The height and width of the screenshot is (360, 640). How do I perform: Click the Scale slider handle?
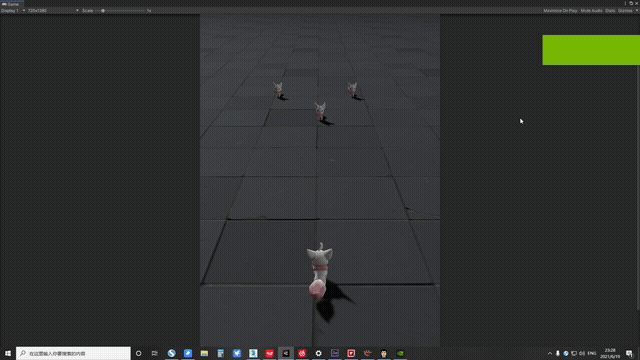tap(103, 11)
